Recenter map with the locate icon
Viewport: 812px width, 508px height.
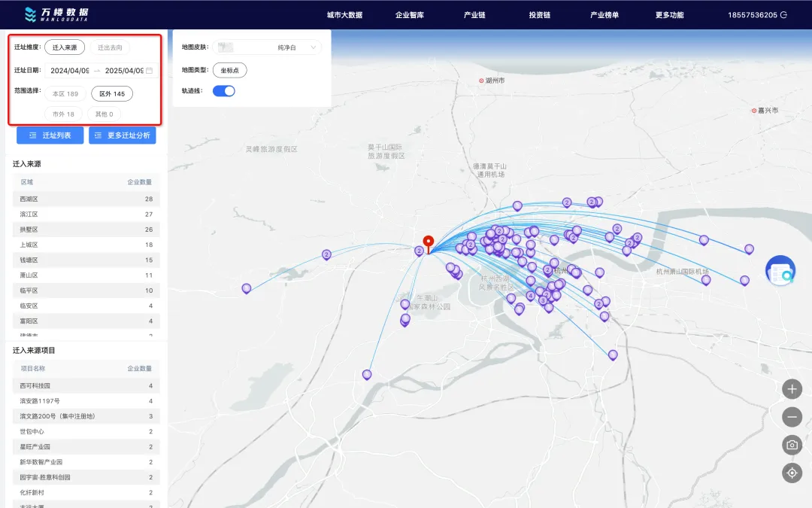click(x=792, y=473)
